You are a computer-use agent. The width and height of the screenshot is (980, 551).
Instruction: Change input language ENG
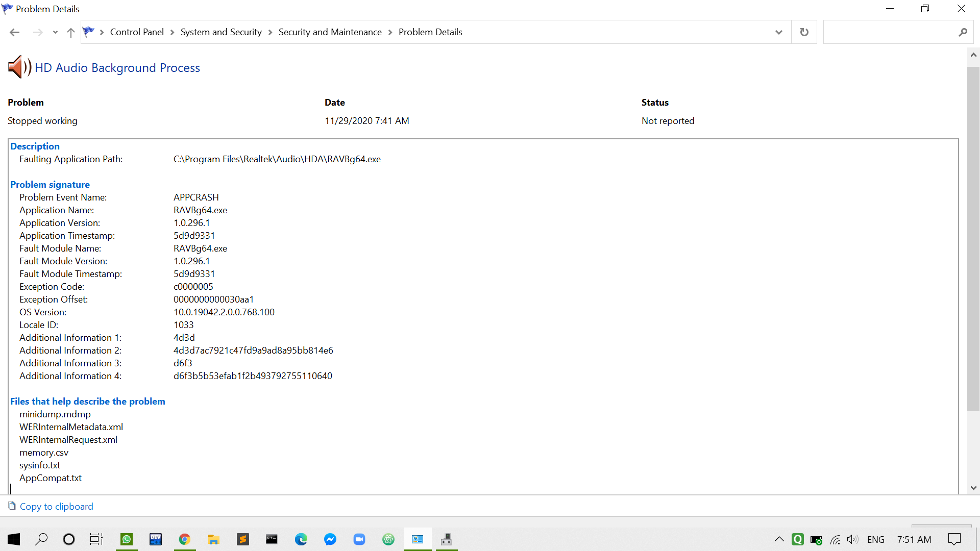click(876, 539)
